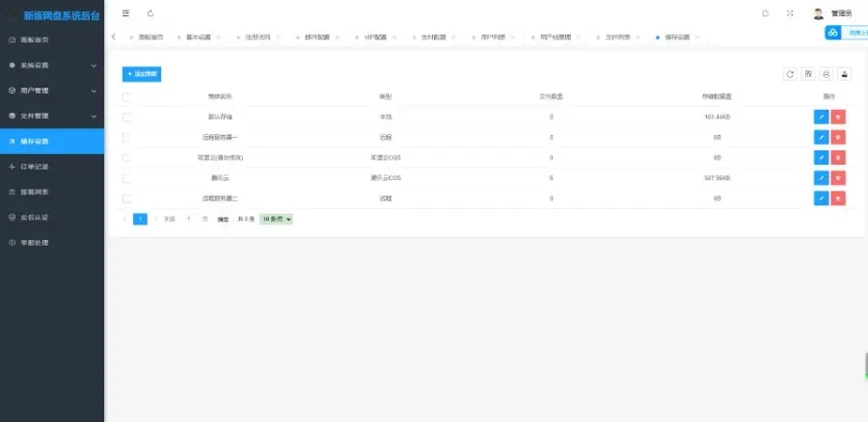Switch to the 邮件配置 tab
Image resolution: width=868 pixels, height=422 pixels.
317,37
